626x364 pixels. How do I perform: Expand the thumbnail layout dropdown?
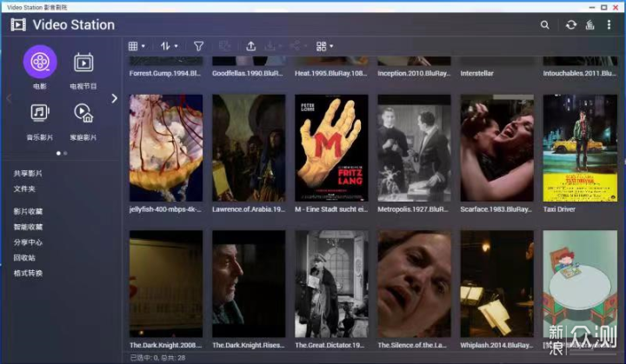point(324,46)
